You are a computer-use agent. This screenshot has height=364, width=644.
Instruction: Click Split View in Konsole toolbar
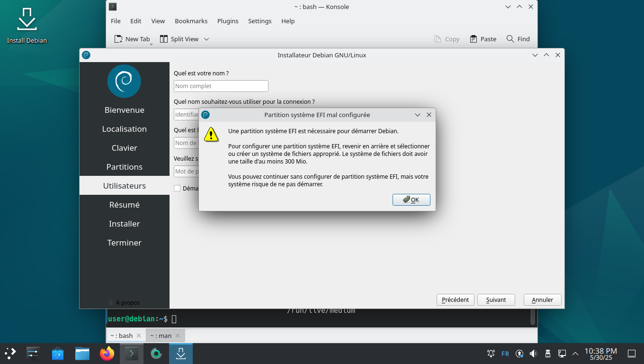coord(179,39)
